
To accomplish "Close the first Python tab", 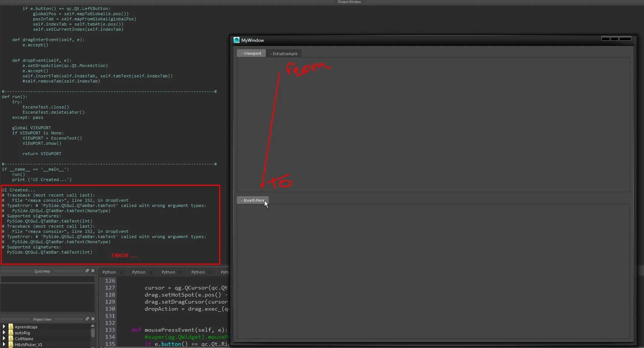I will pos(121,272).
